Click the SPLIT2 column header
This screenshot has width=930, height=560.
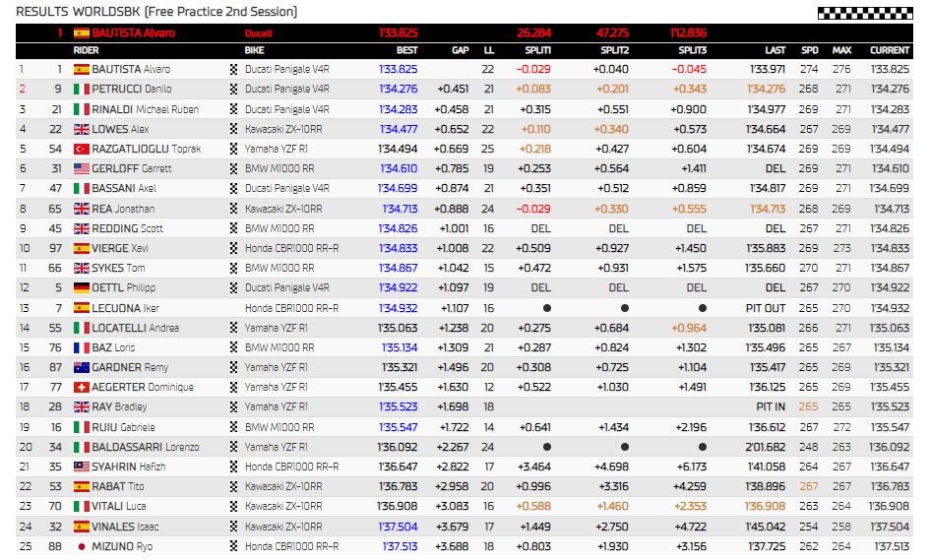pyautogui.click(x=614, y=50)
